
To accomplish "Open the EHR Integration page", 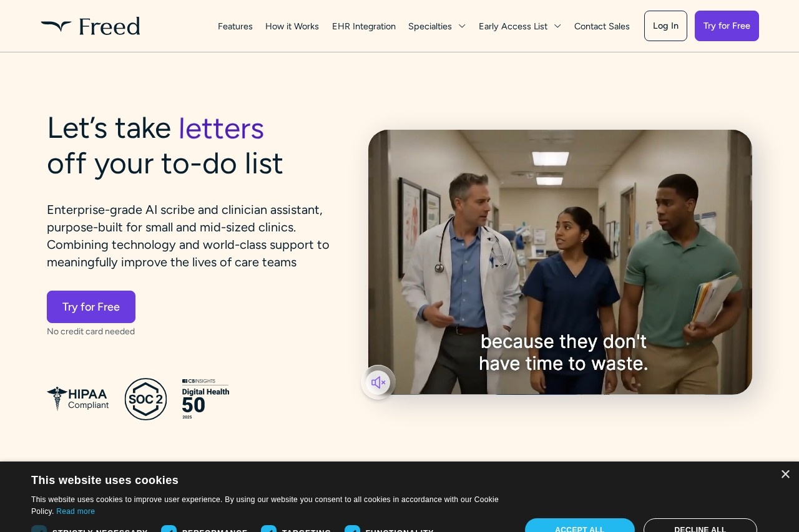I will click(x=364, y=26).
